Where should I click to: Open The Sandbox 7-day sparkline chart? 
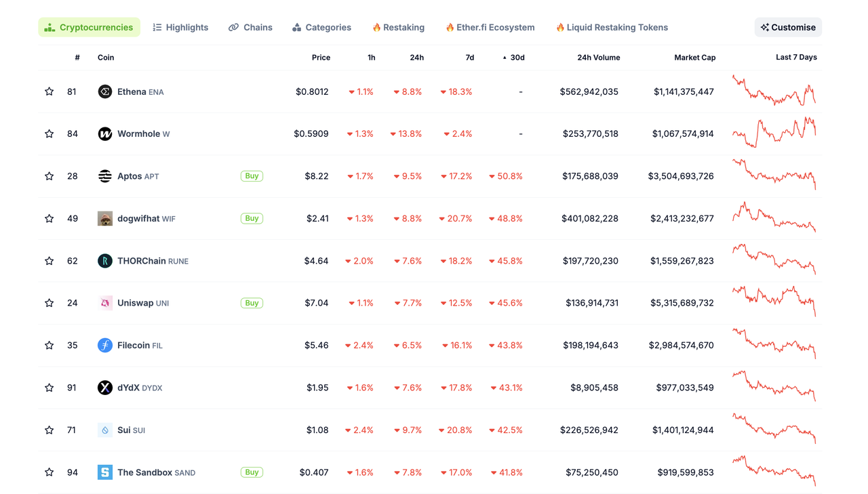pos(774,472)
